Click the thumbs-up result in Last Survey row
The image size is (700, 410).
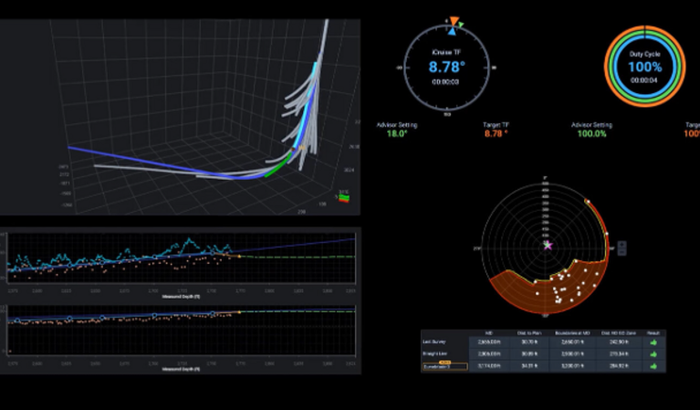pyautogui.click(x=654, y=342)
